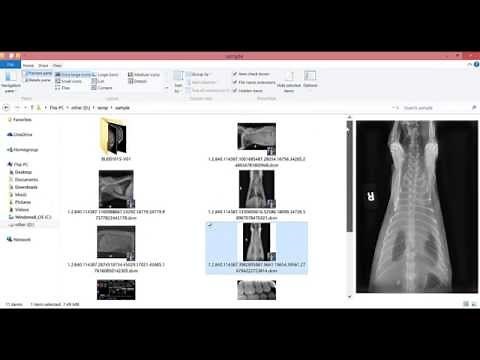480x360 pixels.
Task: Toggle Hidden items option
Action: coord(248,91)
